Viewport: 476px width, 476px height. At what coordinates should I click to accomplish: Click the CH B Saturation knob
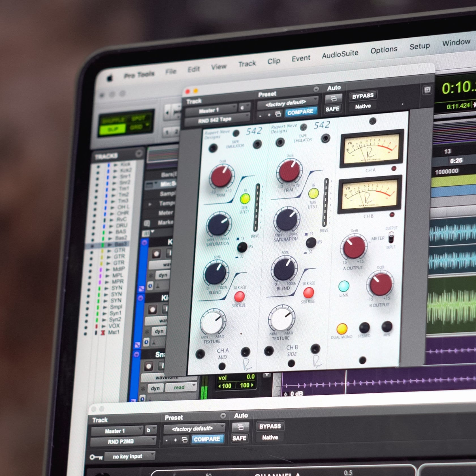coord(287,220)
